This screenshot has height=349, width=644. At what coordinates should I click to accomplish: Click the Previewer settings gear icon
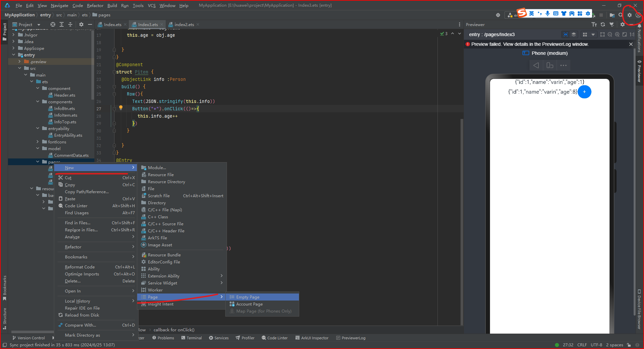point(623,24)
